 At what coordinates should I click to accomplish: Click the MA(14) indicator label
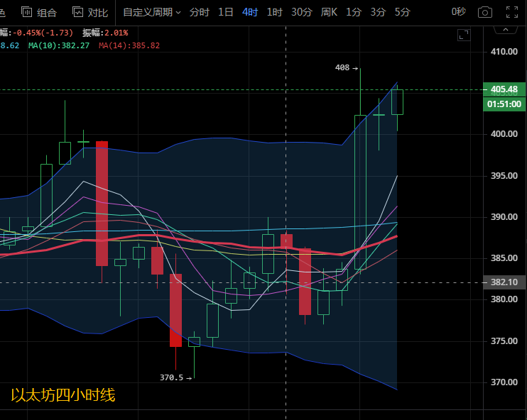pos(129,45)
